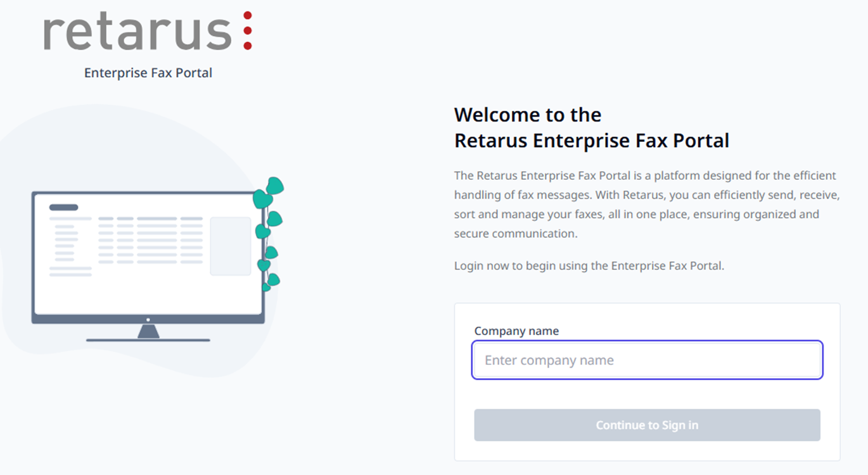
Task: Click the red dots in the Retarus logo
Action: (x=247, y=30)
